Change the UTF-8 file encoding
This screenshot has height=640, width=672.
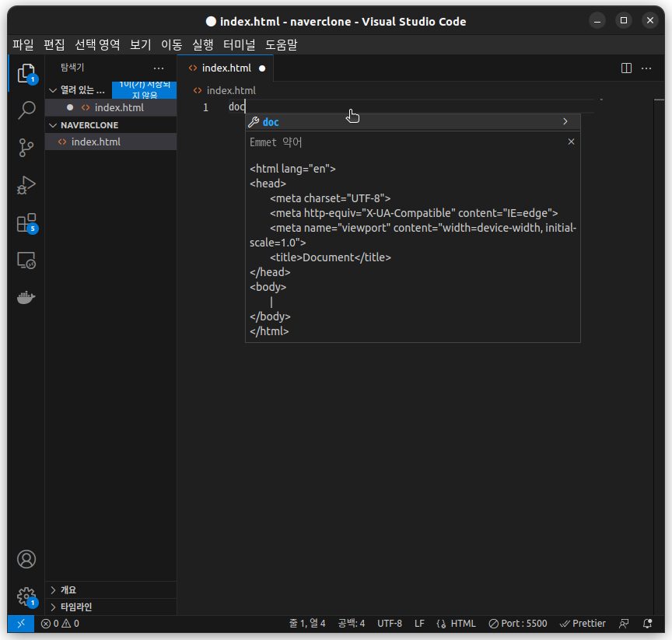pos(389,624)
